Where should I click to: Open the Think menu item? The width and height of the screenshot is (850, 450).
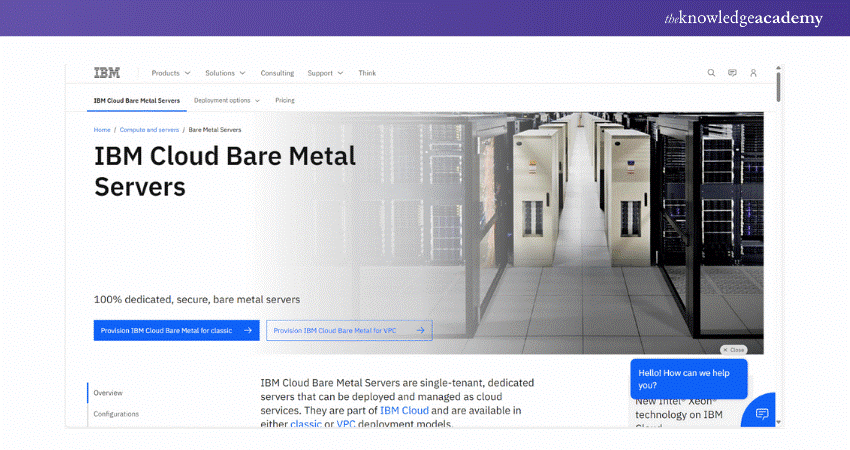pos(367,73)
